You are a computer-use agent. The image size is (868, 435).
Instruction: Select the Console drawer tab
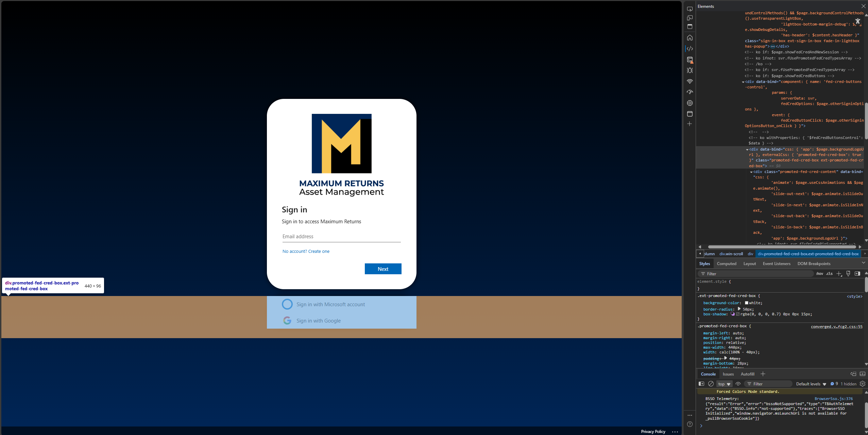coord(708,374)
